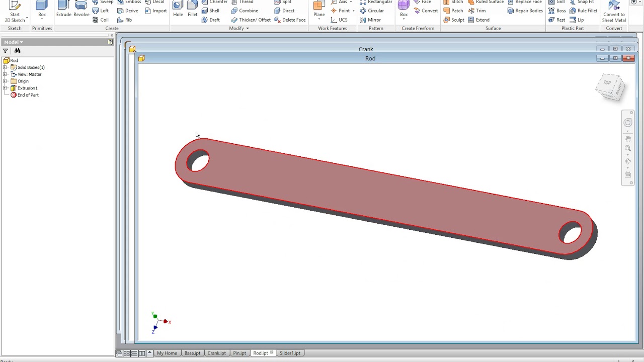This screenshot has height=362, width=644.
Task: Choose the surface Trim tool
Action: [x=477, y=11]
